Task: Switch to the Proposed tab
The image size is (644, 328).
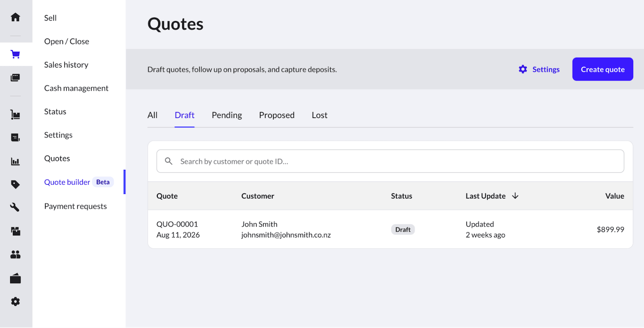Action: (x=277, y=115)
